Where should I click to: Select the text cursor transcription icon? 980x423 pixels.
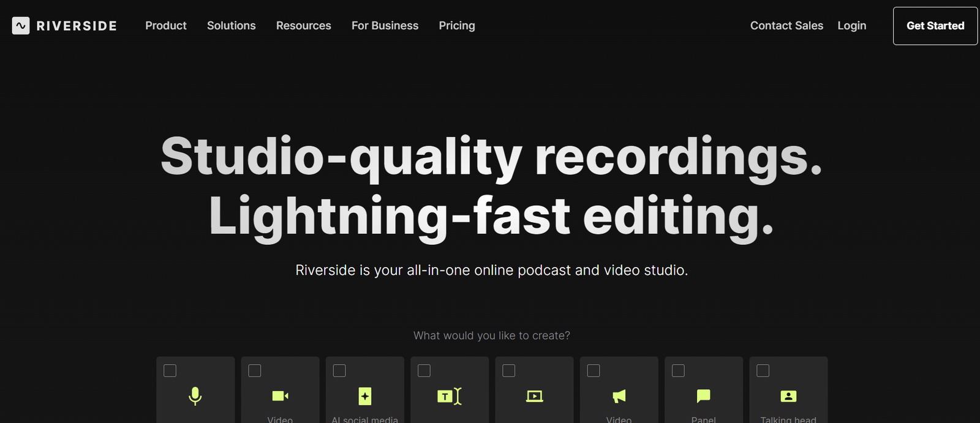450,396
